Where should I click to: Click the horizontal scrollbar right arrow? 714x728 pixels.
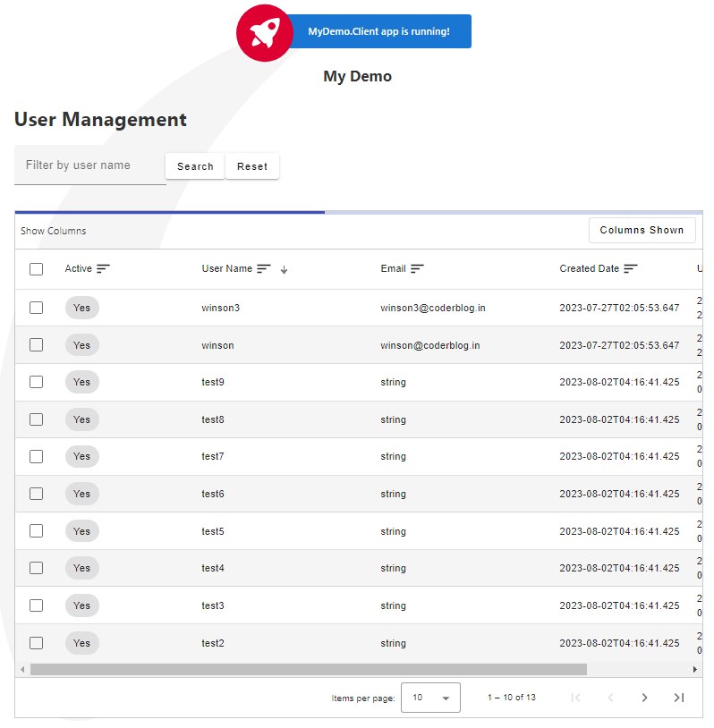[x=694, y=670]
